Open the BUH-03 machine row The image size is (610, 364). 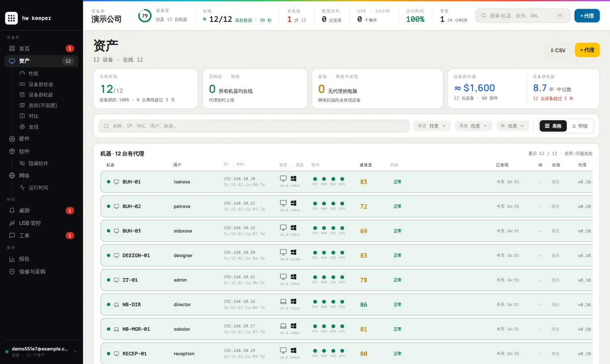pos(346,231)
